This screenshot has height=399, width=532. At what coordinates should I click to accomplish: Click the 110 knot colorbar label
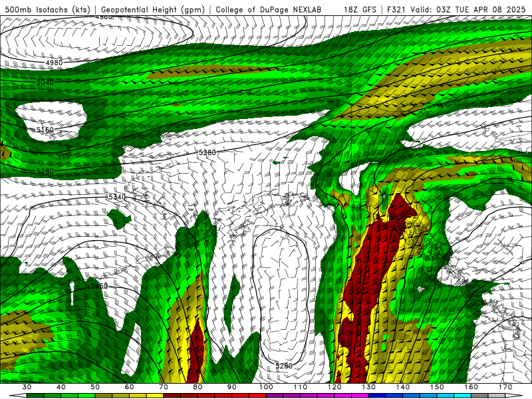coord(301,387)
